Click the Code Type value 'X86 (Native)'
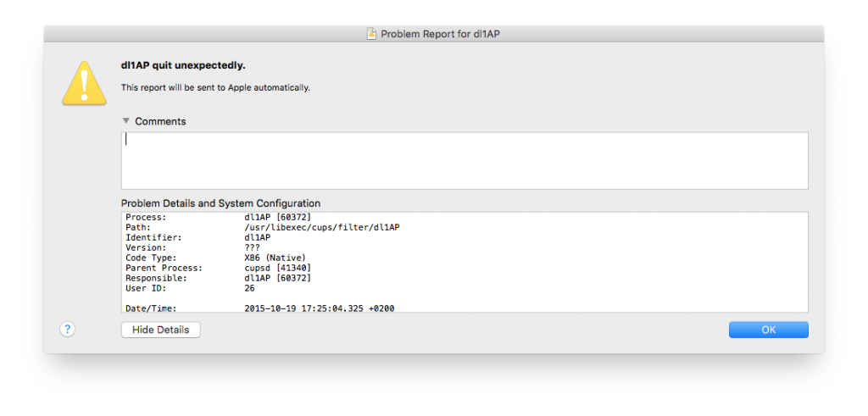The height and width of the screenshot is (416, 868). pos(275,258)
